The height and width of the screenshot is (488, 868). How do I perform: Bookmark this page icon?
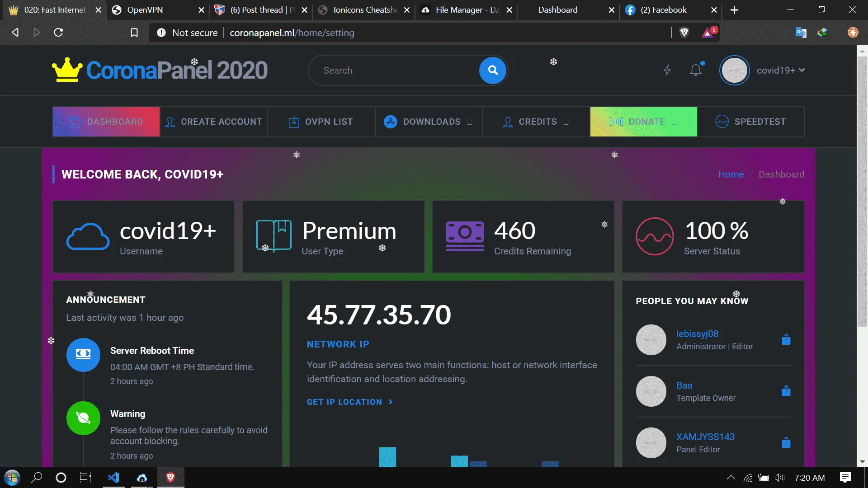coord(134,33)
